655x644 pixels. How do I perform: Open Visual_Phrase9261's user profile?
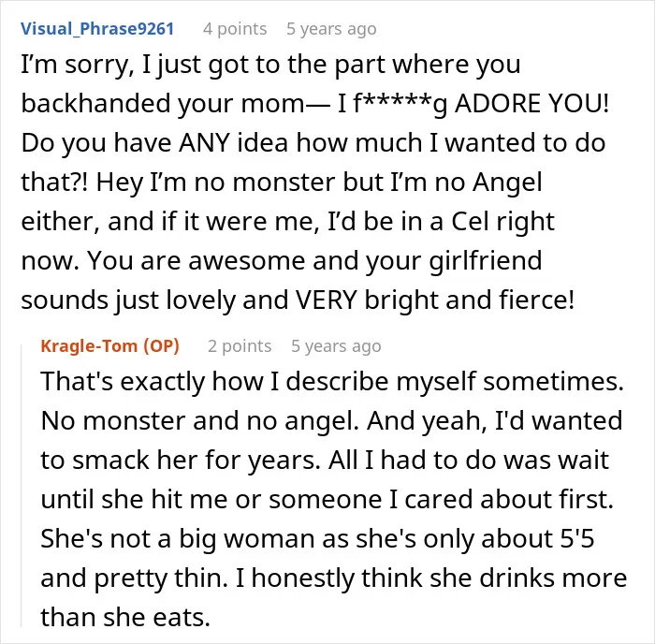click(x=97, y=29)
